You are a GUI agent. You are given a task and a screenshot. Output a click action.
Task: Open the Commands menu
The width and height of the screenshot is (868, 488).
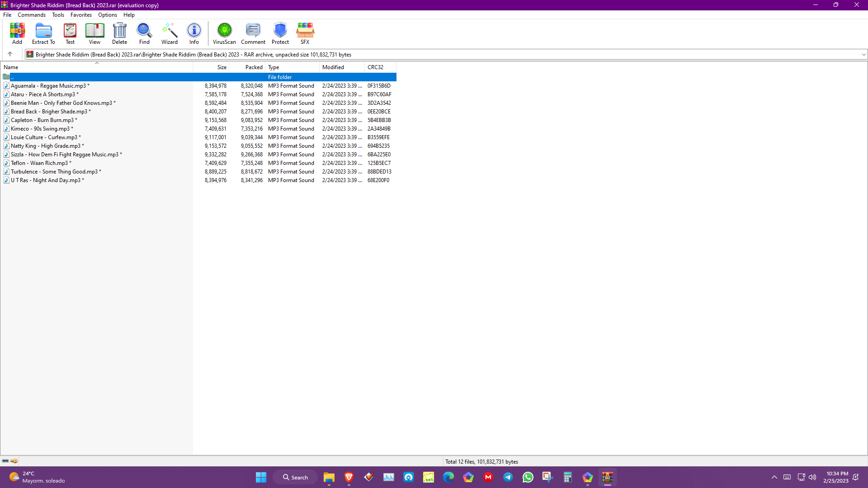coord(32,15)
